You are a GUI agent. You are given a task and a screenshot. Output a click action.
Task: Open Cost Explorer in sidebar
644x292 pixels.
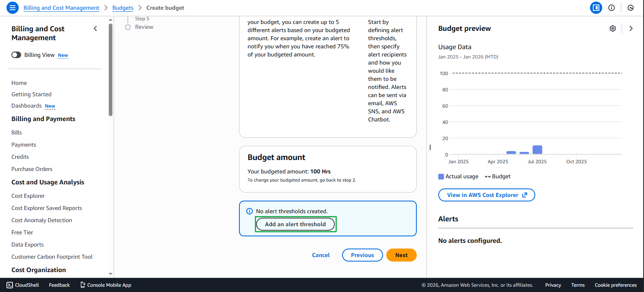tap(28, 196)
